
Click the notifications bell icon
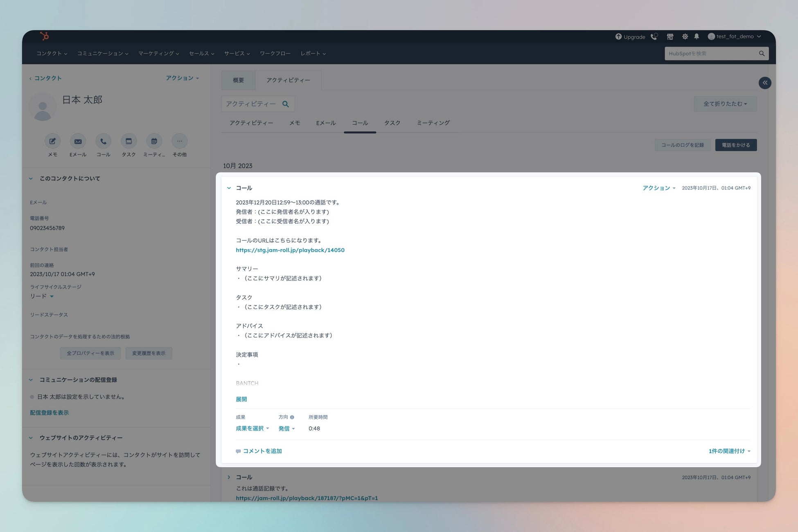[x=697, y=36]
